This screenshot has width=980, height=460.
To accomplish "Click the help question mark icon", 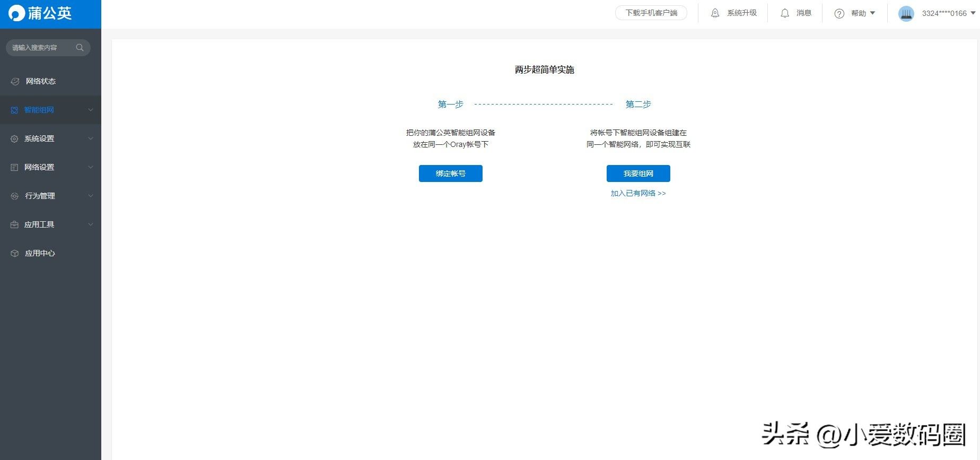I will (839, 14).
